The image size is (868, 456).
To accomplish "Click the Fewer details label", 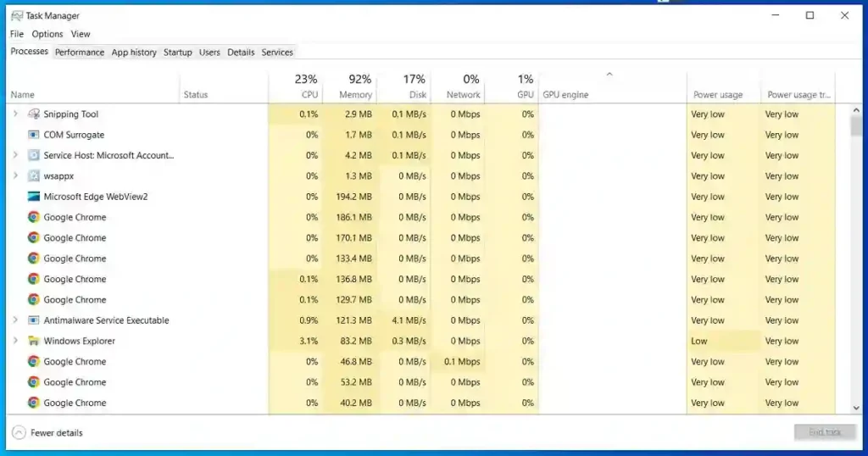I will (57, 433).
